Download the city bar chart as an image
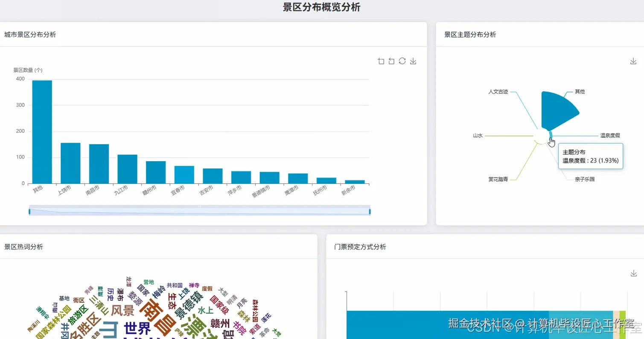This screenshot has height=339, width=644. [x=413, y=61]
